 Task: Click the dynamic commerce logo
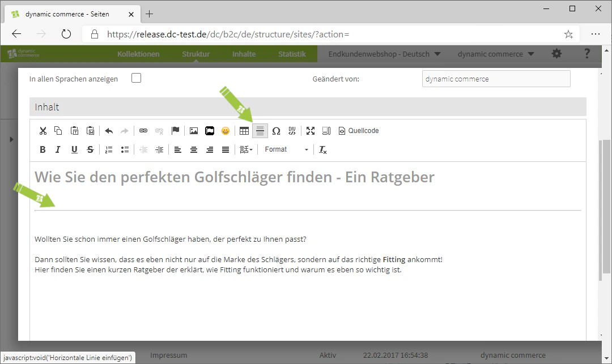pyautogui.click(x=23, y=53)
